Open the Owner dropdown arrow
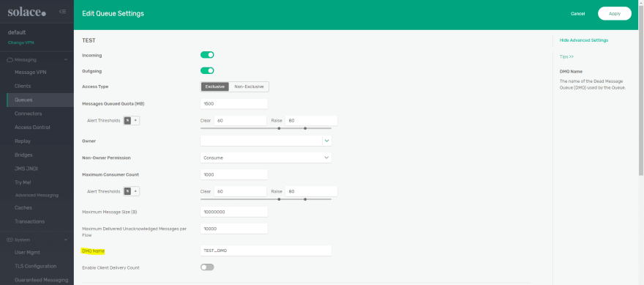The width and height of the screenshot is (644, 285). [326, 141]
